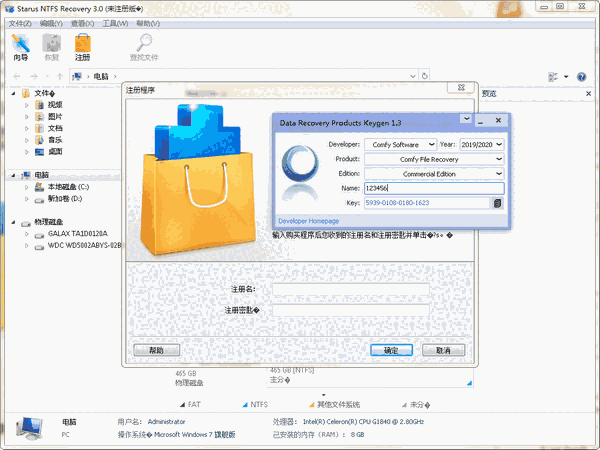
Task: Open the Developer Homepage link
Action: click(308, 221)
